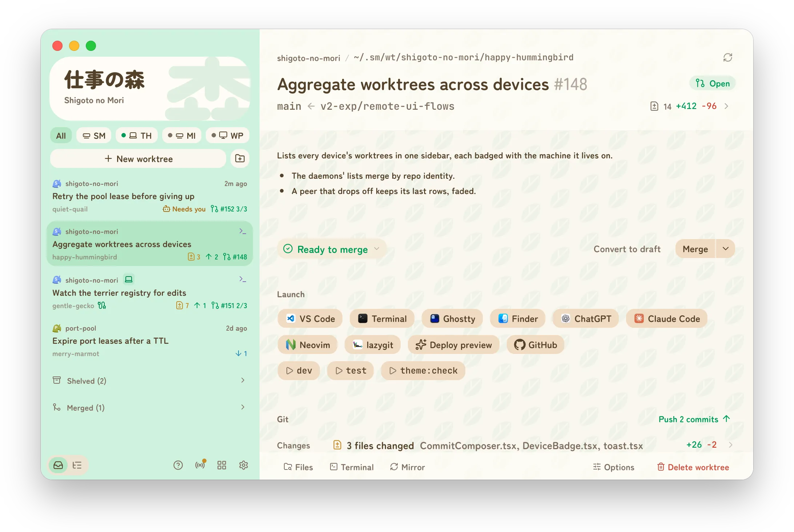The height and width of the screenshot is (532, 794).
Task: Open the repo on GitHub
Action: coord(536,345)
